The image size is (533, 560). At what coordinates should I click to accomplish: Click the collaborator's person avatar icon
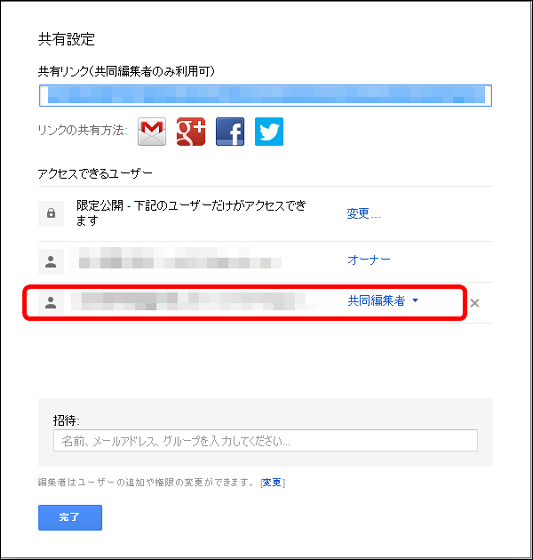[51, 303]
